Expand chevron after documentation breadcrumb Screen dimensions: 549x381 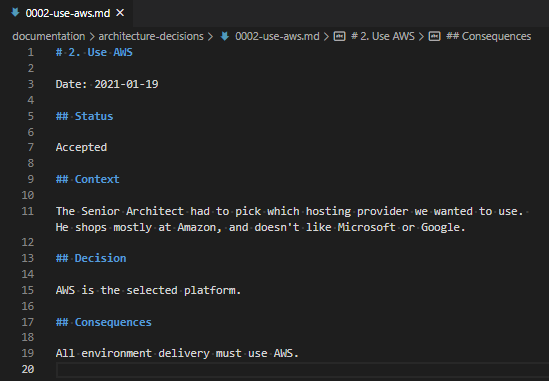coord(92,36)
